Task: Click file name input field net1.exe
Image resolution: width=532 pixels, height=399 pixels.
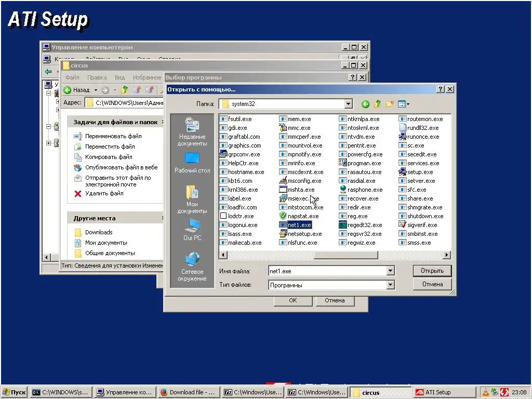Action: click(328, 271)
